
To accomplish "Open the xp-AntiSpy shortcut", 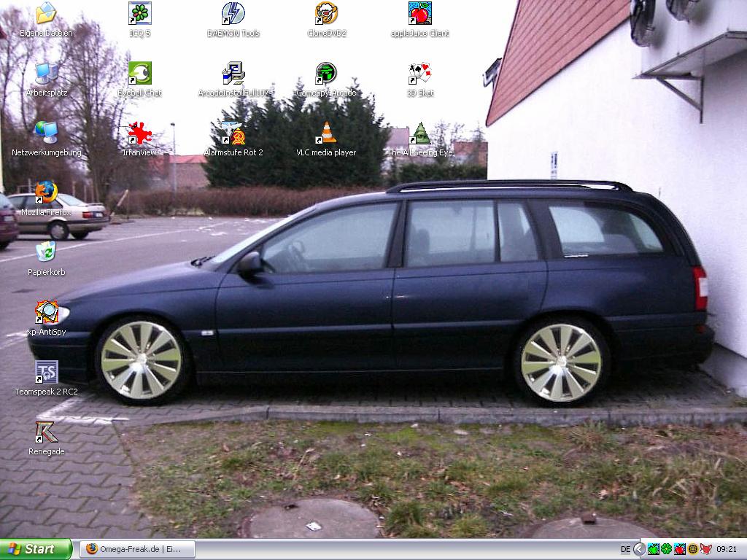I will (x=46, y=313).
